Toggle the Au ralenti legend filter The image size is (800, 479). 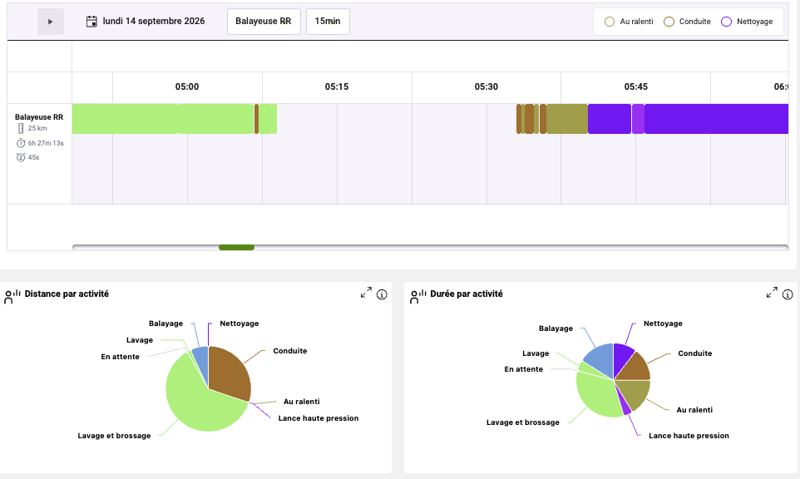629,21
